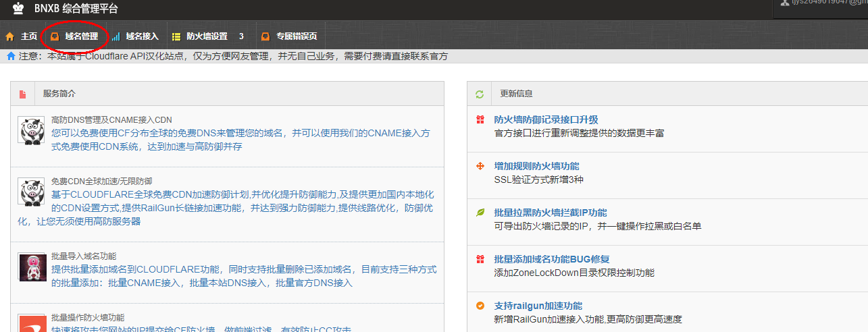The image size is (868, 332).
Task: Open the 防火墙设置 menu item
Action: pyautogui.click(x=207, y=36)
